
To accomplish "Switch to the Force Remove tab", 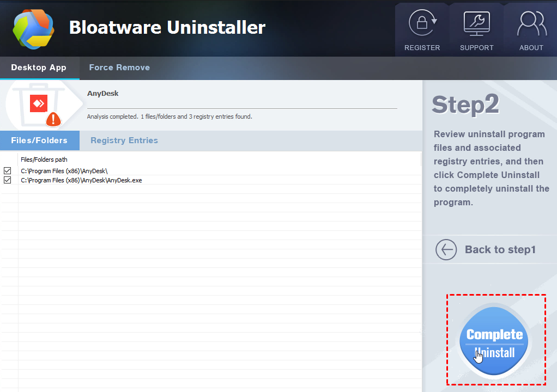I will pyautogui.click(x=119, y=68).
